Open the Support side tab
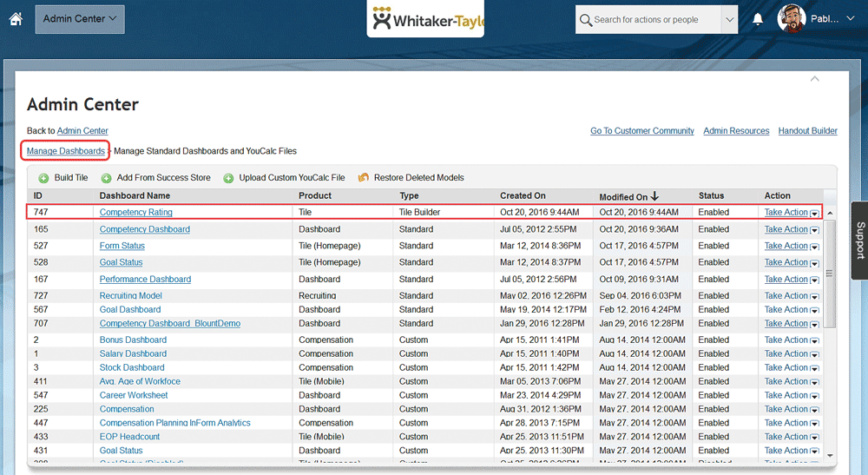The image size is (868, 475). [x=859, y=240]
